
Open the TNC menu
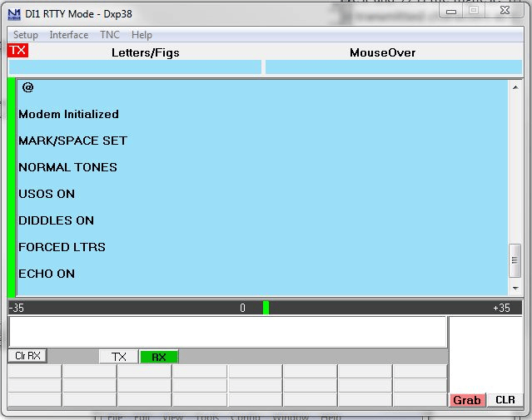110,35
